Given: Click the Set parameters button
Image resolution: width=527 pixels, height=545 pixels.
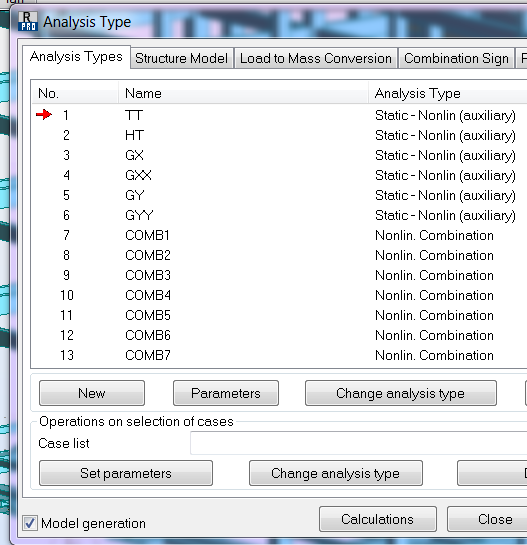Looking at the screenshot, I should tap(125, 473).
